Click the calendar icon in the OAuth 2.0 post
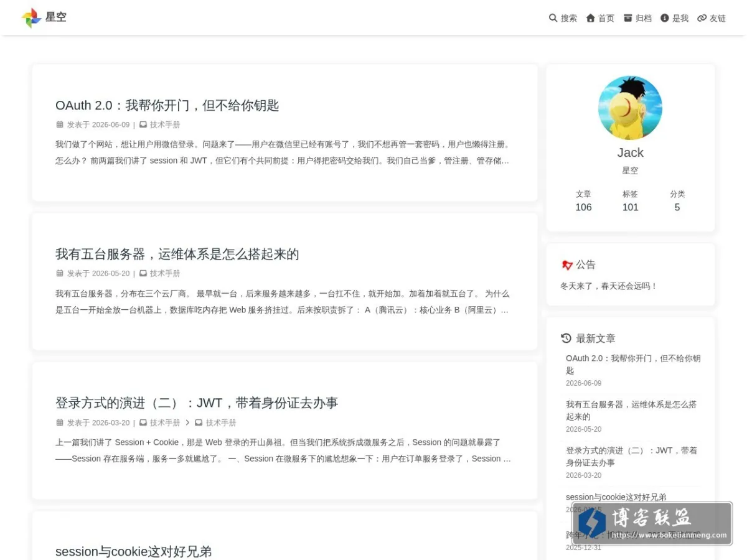Viewport: 747px width, 560px height. point(60,124)
